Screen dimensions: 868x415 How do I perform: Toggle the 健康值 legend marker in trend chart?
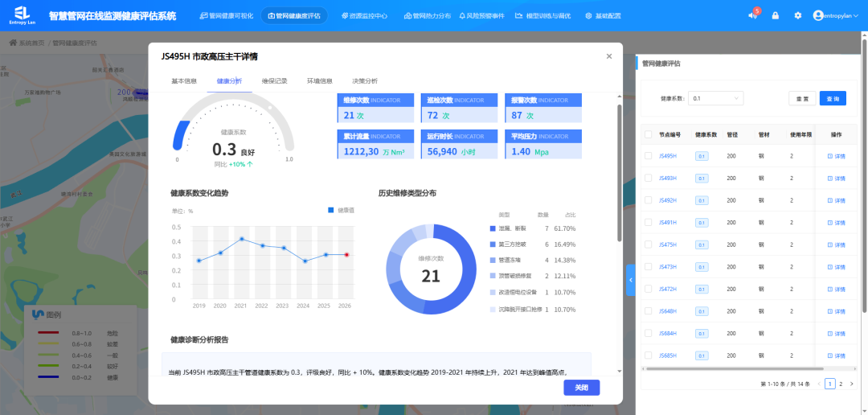tap(331, 210)
